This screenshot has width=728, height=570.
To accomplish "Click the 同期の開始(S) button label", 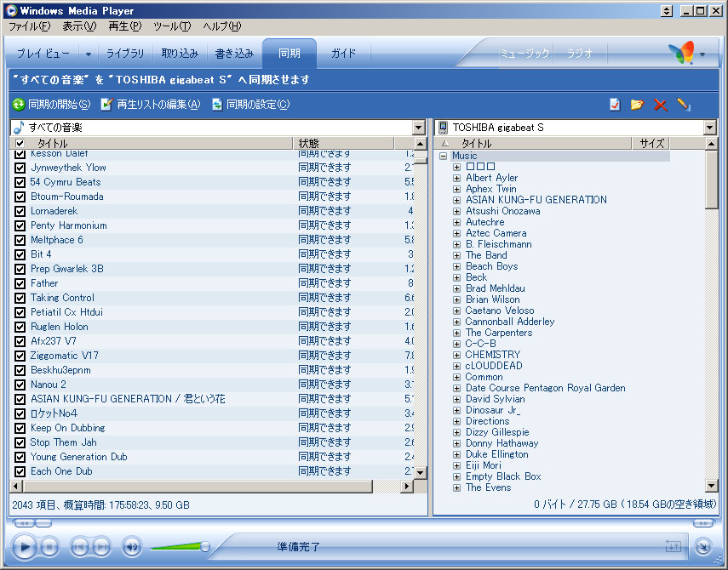I will pyautogui.click(x=59, y=105).
